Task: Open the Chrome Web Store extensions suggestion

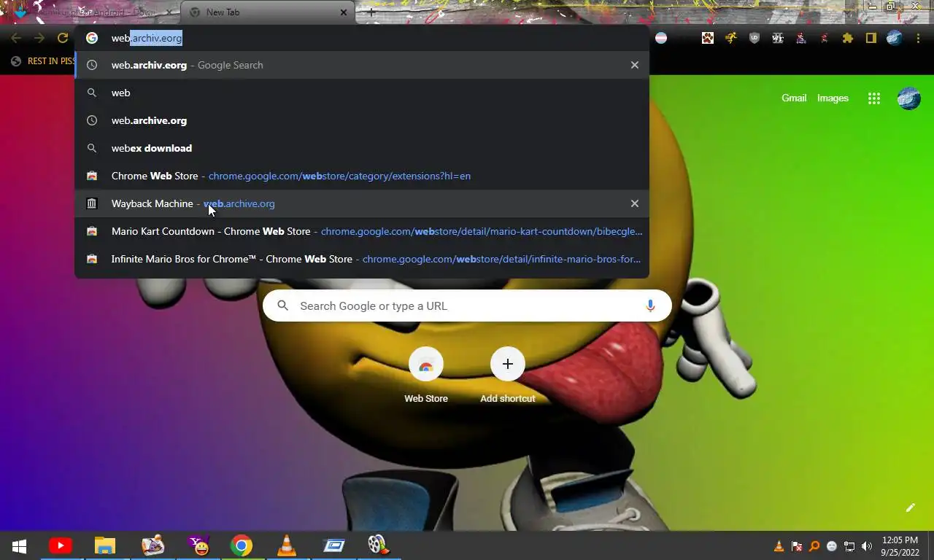Action: click(362, 176)
